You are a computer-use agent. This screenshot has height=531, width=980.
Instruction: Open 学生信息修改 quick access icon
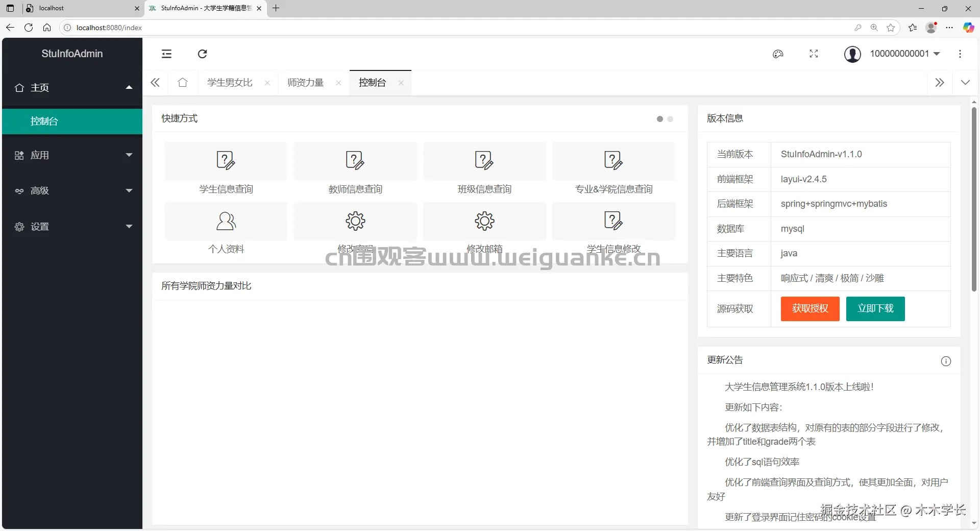tap(614, 221)
